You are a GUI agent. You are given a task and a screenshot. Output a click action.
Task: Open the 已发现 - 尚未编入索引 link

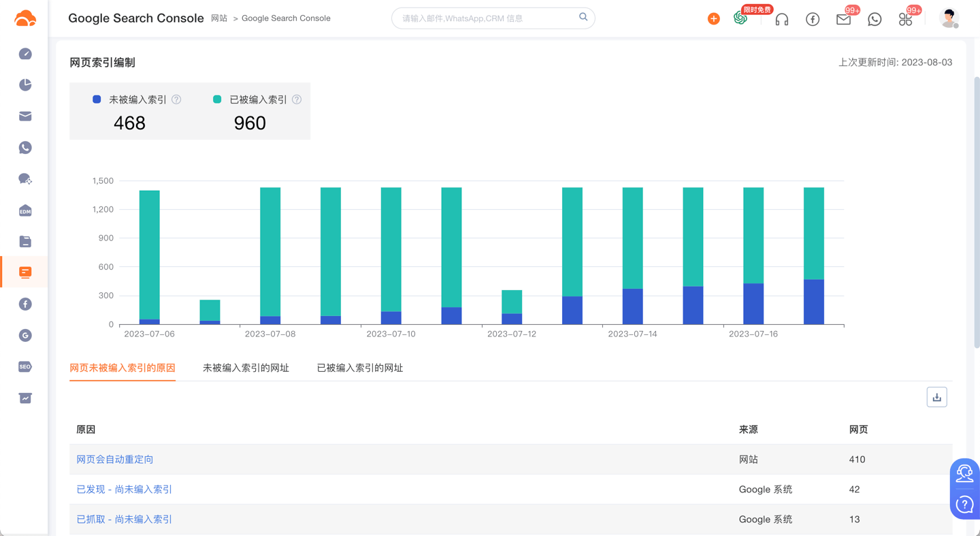(x=125, y=490)
